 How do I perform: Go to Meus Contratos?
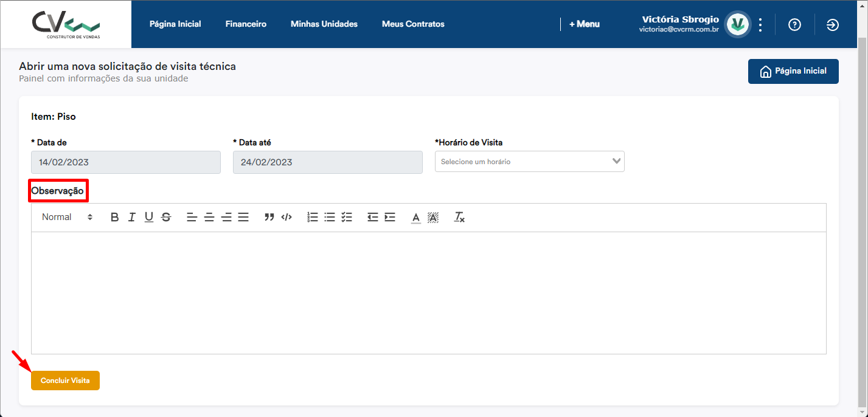point(413,24)
